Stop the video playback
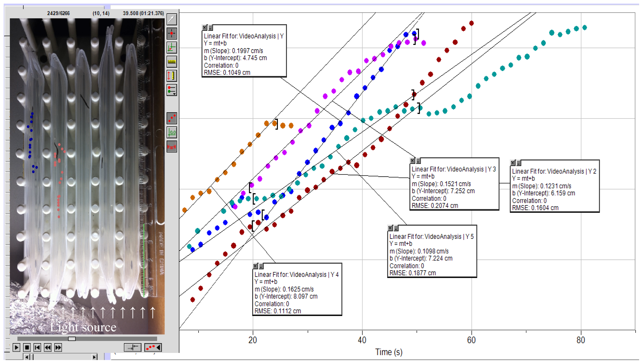Viewport: 643px width, 364px height. [27, 347]
